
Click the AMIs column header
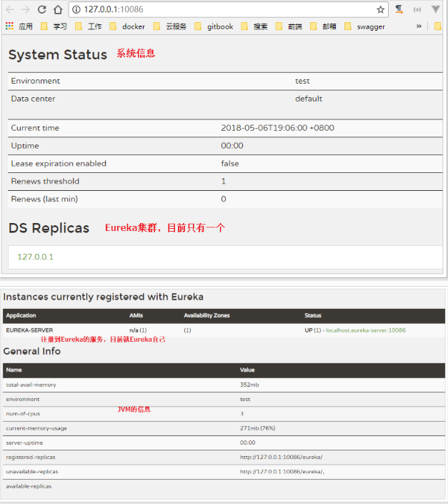point(136,315)
